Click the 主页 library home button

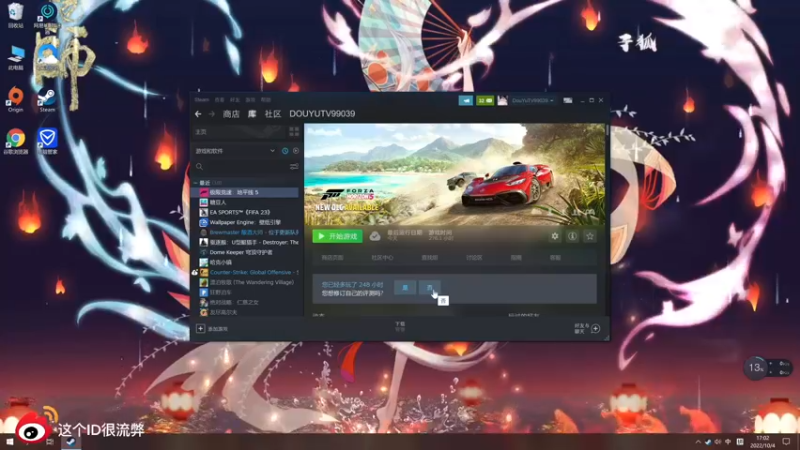point(240,132)
